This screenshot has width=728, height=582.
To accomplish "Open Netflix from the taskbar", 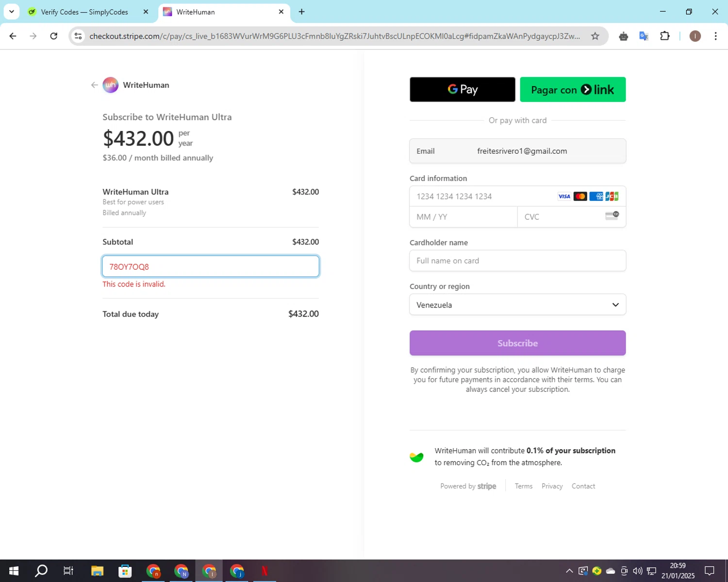I will (265, 571).
